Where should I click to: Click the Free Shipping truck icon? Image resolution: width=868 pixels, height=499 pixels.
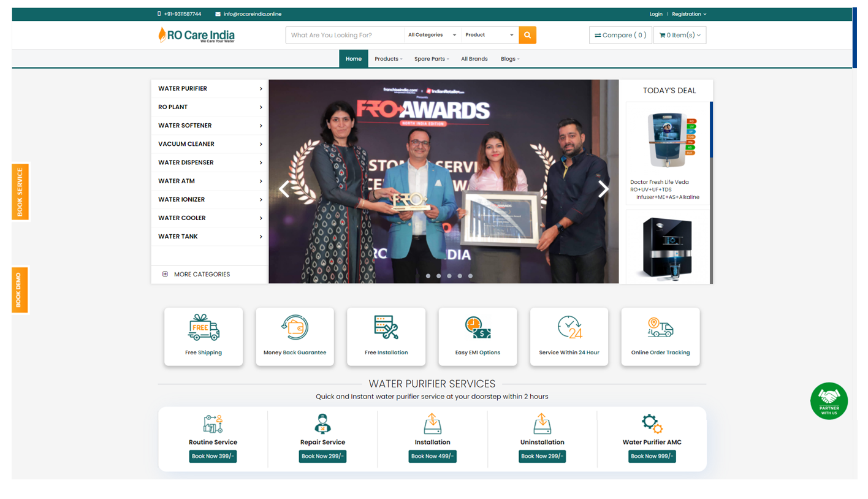[x=204, y=327]
